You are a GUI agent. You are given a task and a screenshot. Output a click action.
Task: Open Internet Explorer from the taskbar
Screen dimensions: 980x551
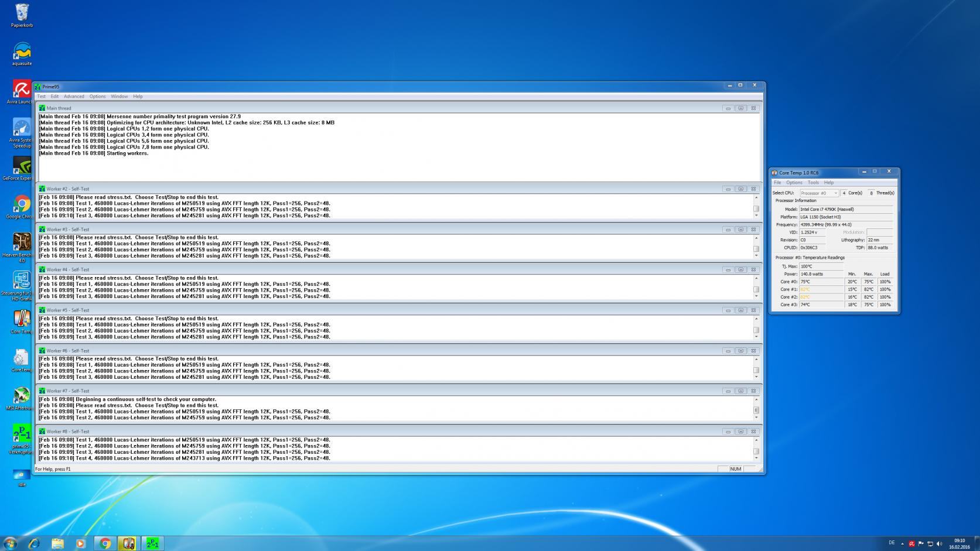(34, 543)
